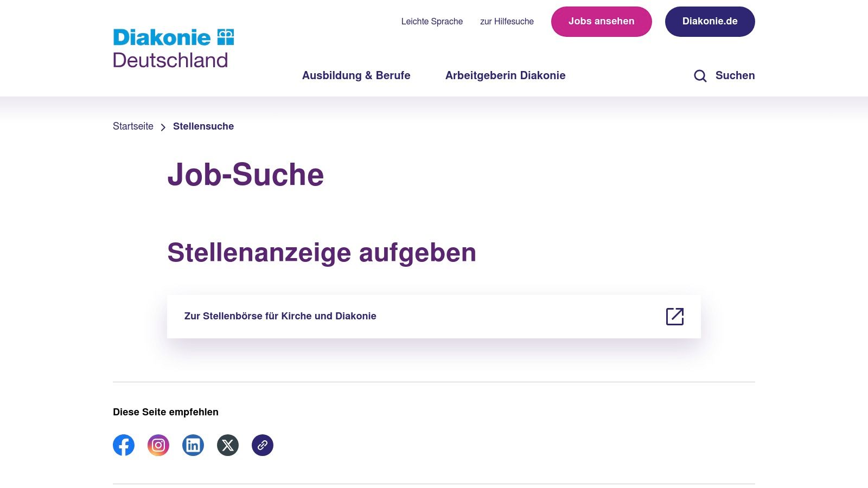Open Zur Stellenbörse für Kirche und Diakonie
Image resolution: width=868 pixels, height=488 pixels.
(280, 316)
